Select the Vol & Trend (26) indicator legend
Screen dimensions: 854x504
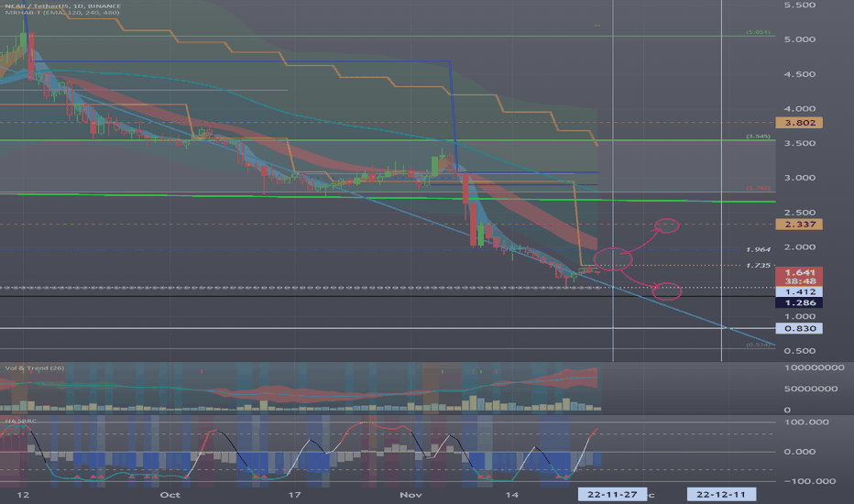pyautogui.click(x=34, y=368)
